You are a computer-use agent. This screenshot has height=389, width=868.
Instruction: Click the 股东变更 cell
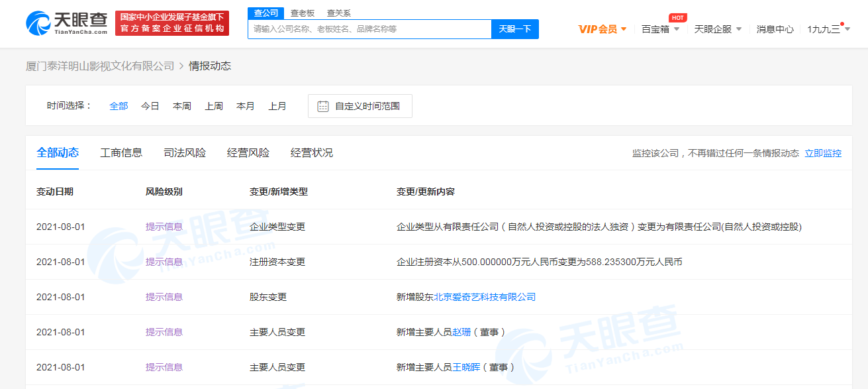point(268,297)
